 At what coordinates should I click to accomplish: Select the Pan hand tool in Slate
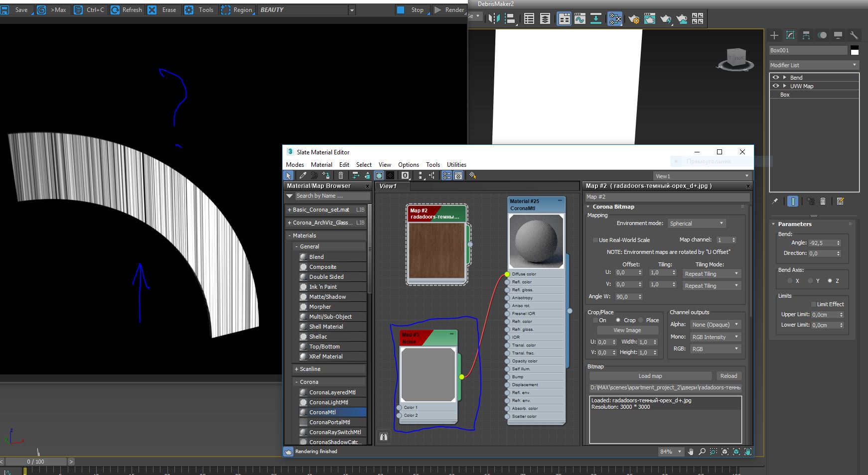pyautogui.click(x=691, y=452)
